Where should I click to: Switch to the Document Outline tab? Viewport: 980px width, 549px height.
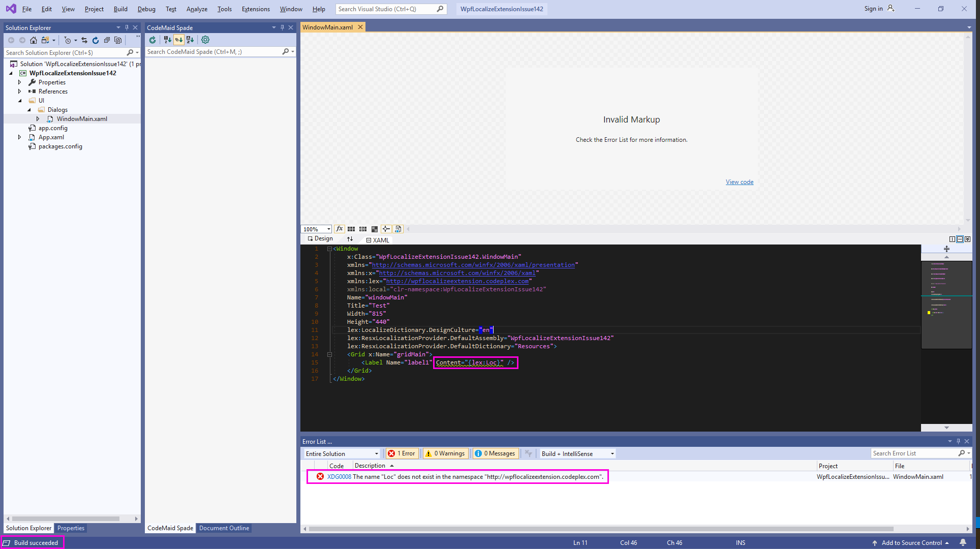pyautogui.click(x=224, y=528)
